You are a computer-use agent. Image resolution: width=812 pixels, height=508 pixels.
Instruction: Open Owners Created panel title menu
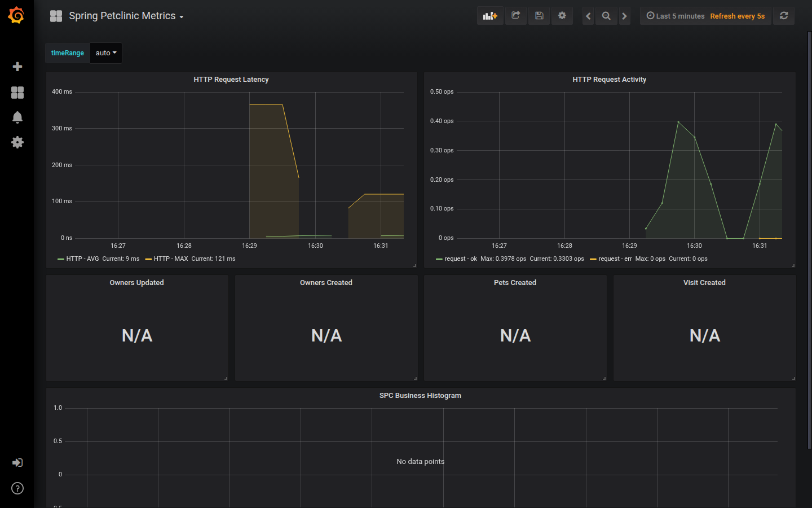pos(326,283)
